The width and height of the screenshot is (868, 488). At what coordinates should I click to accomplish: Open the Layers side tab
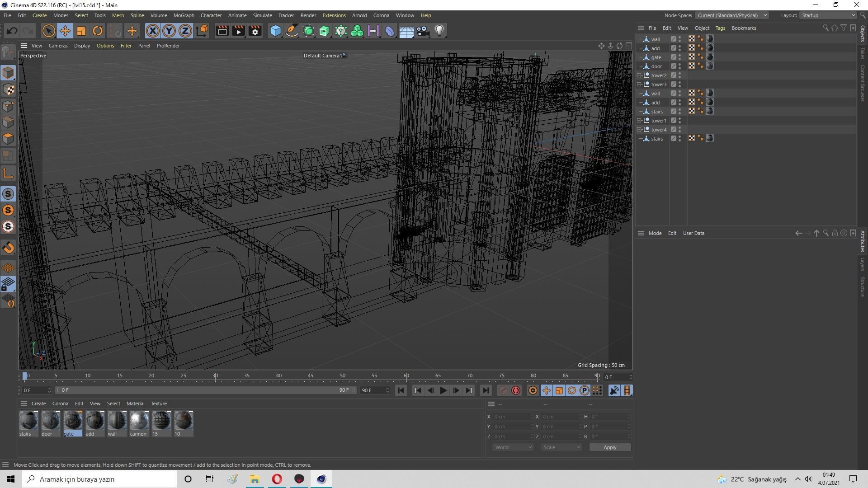(x=863, y=265)
